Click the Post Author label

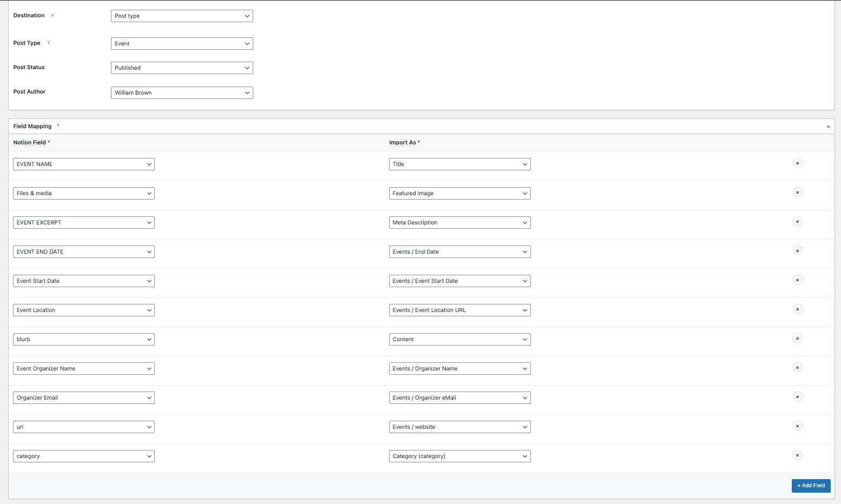(29, 91)
